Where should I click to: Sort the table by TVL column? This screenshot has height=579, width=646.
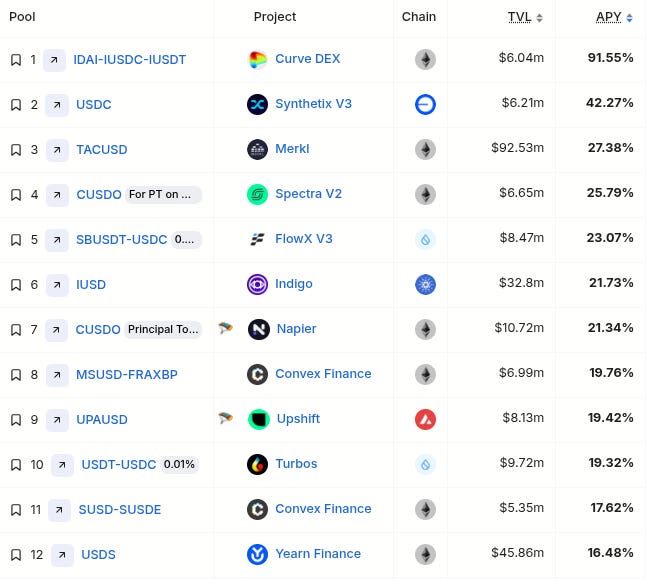coord(525,17)
